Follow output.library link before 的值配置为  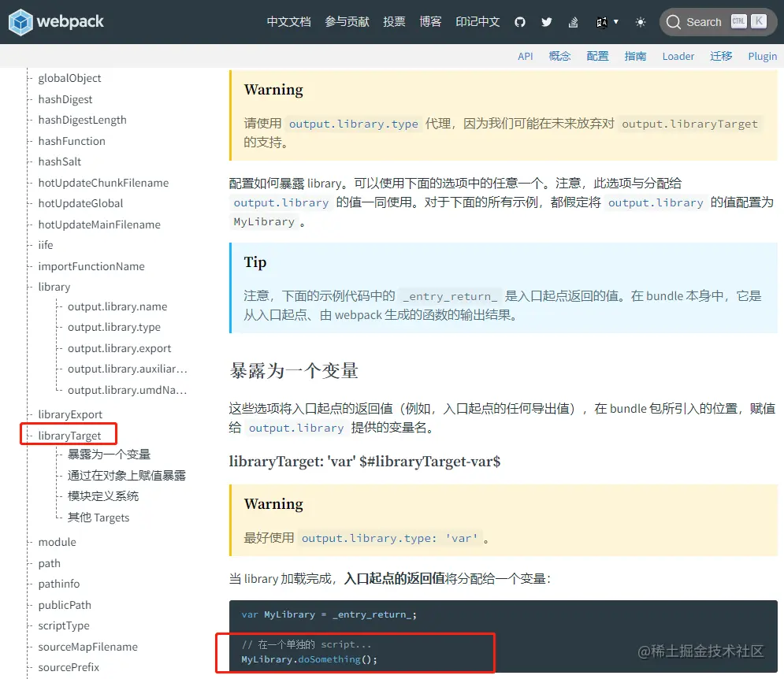click(x=656, y=202)
